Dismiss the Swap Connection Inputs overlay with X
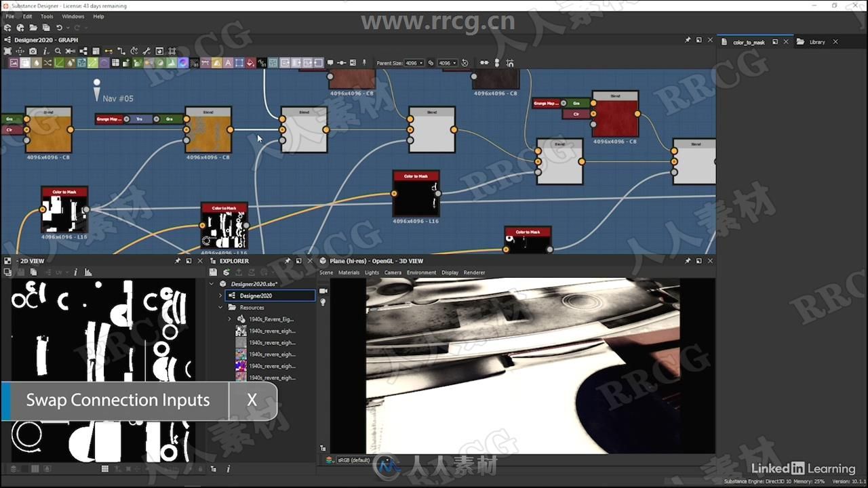868x488 pixels. coord(252,401)
